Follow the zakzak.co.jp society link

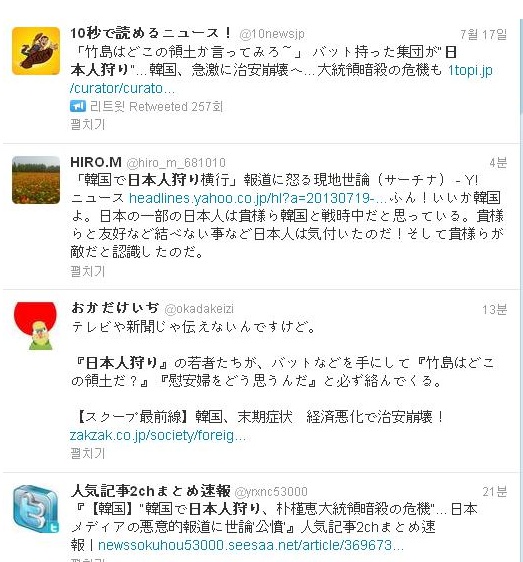[158, 435]
